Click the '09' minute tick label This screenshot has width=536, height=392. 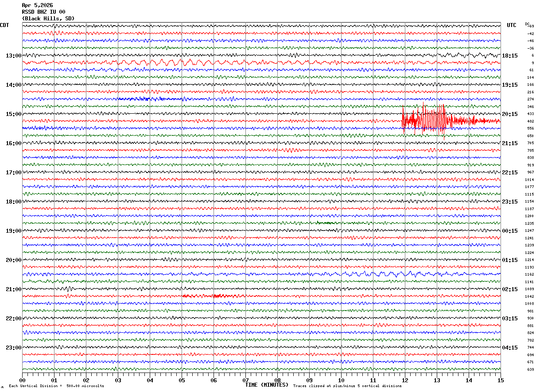pos(309,380)
